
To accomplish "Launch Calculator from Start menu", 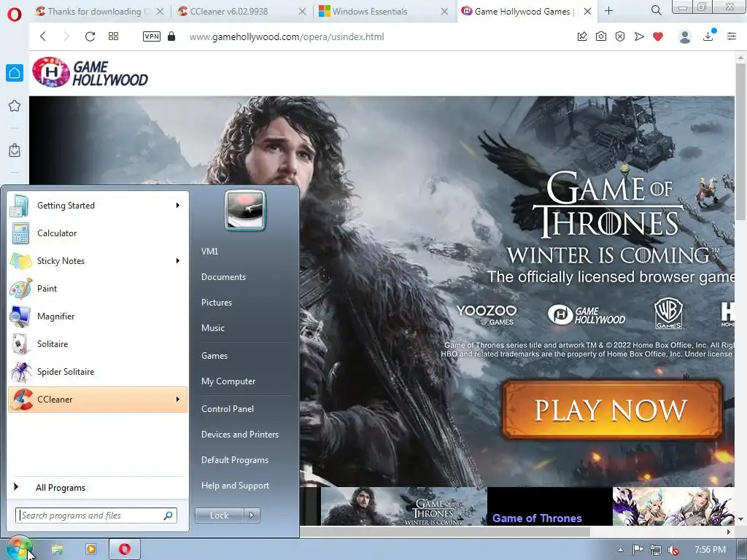I will [x=98, y=233].
